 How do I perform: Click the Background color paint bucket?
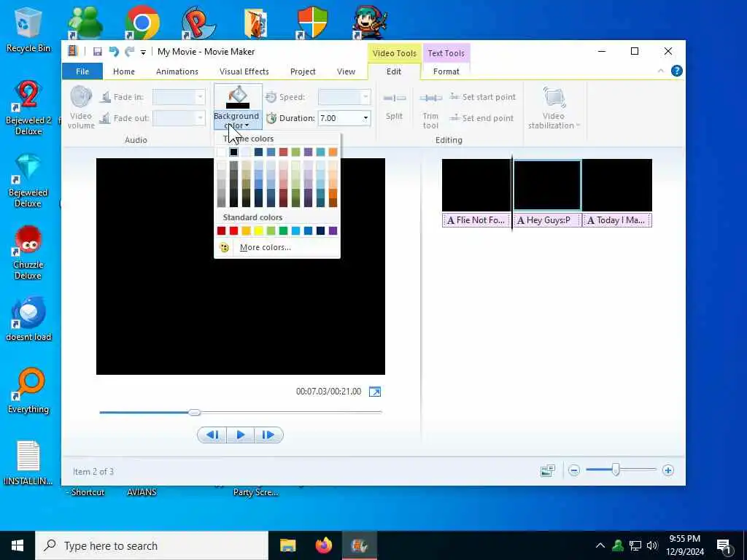238,97
